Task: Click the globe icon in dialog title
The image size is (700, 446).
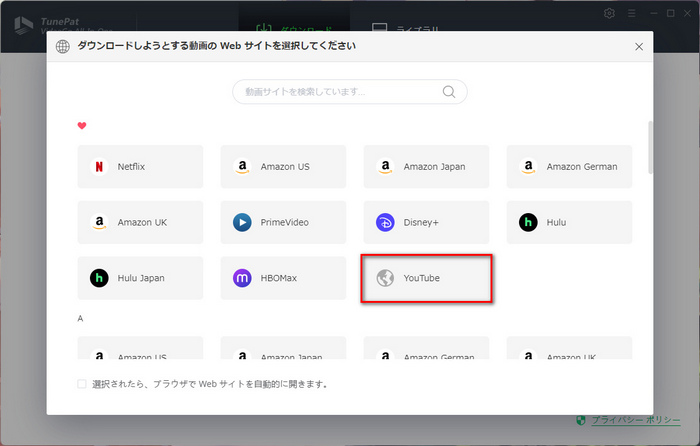Action: click(x=62, y=46)
